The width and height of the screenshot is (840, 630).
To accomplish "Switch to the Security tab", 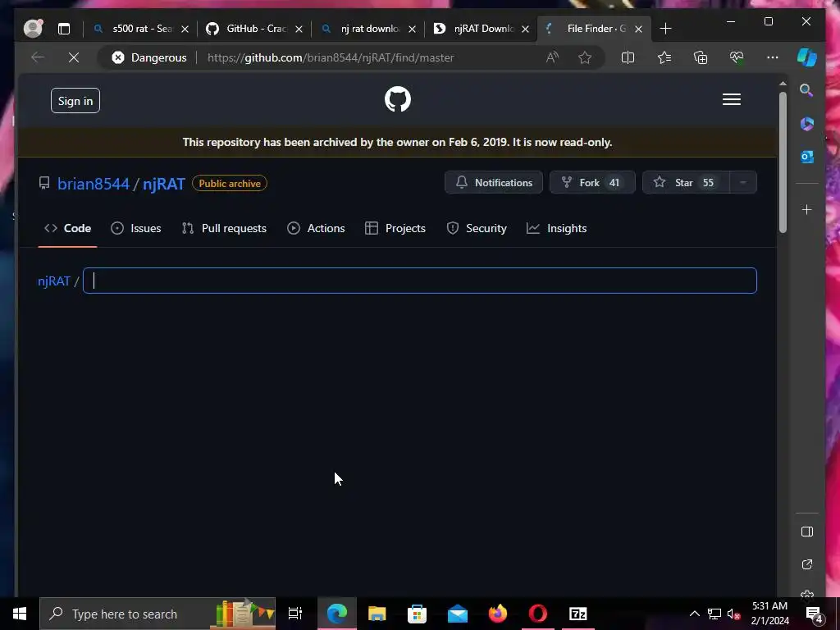I will tap(477, 228).
